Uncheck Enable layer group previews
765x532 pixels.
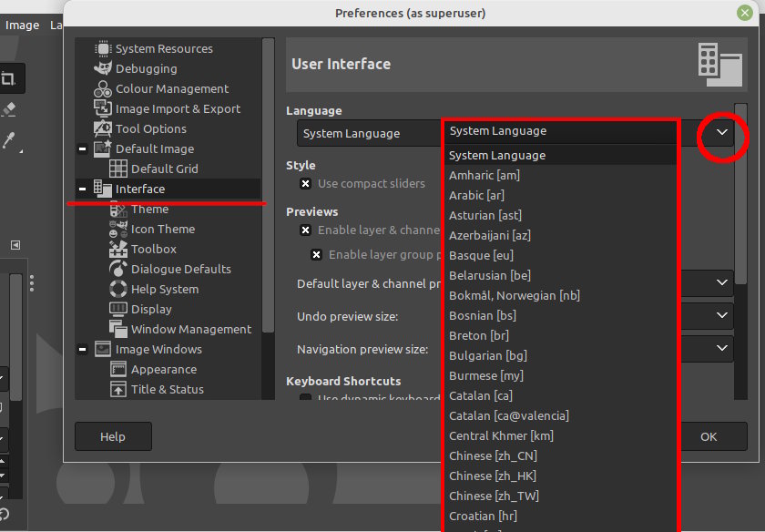317,255
